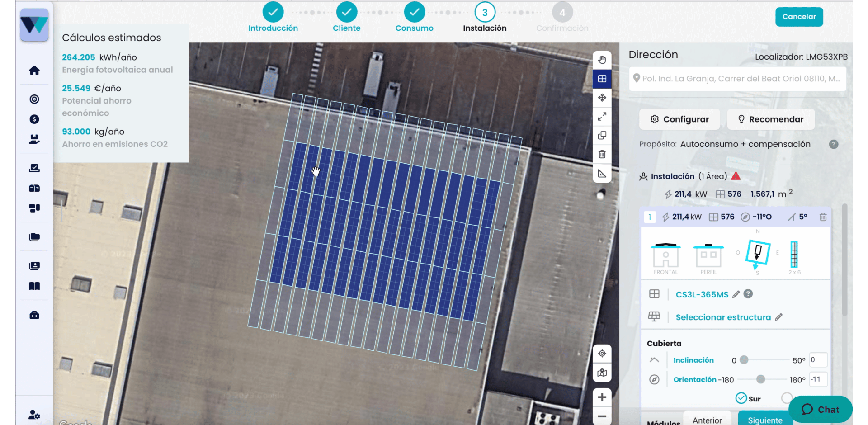Click the map toolbar trash icon

point(602,155)
